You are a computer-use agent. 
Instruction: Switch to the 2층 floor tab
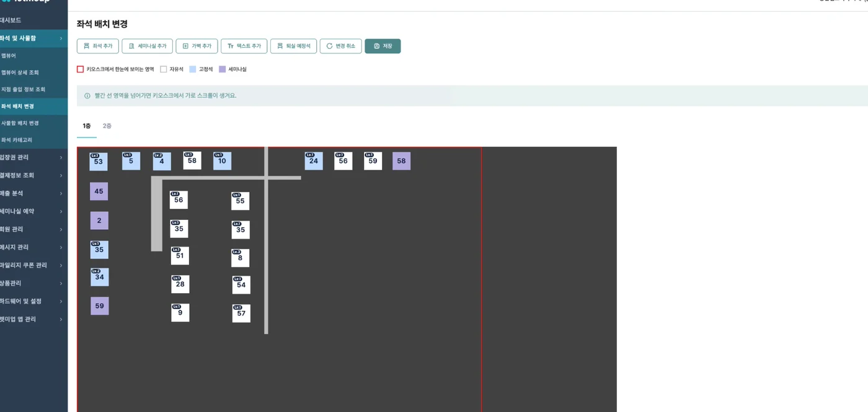pos(107,126)
